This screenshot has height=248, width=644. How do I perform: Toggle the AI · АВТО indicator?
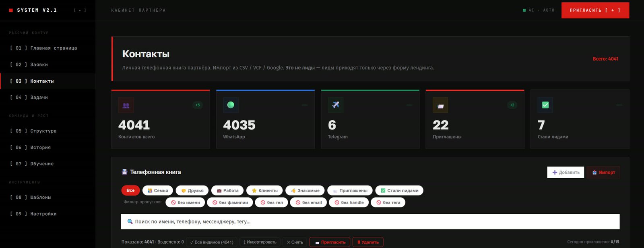pyautogui.click(x=539, y=10)
